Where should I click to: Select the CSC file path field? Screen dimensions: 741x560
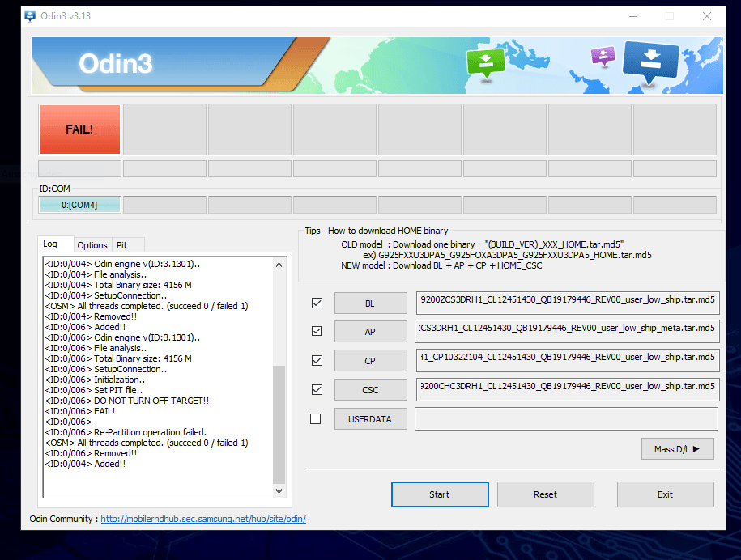click(568, 389)
